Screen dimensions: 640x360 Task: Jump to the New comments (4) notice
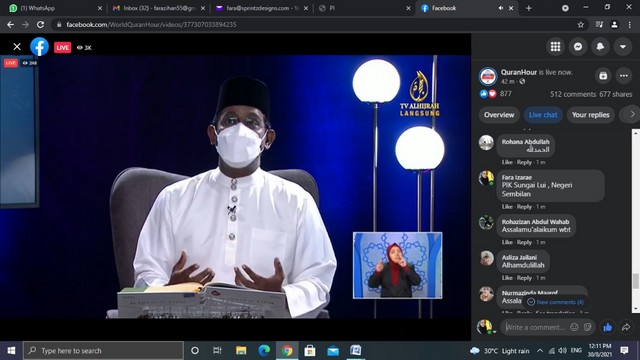(x=556, y=302)
